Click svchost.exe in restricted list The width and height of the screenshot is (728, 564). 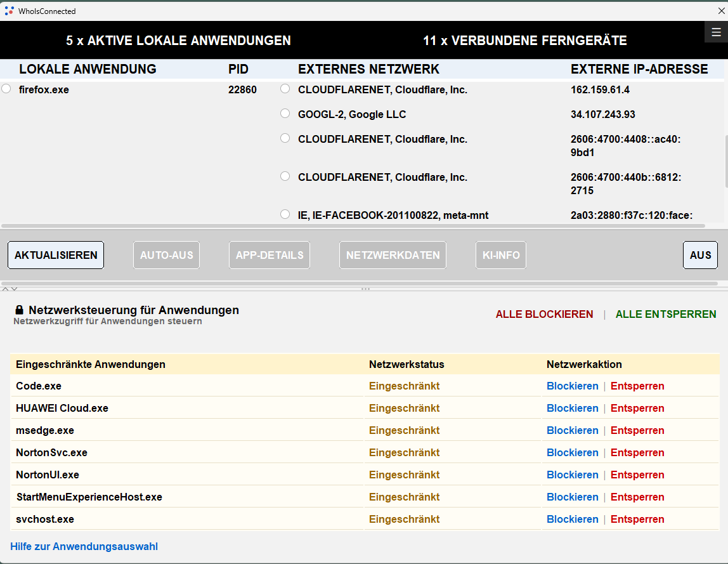coord(45,520)
